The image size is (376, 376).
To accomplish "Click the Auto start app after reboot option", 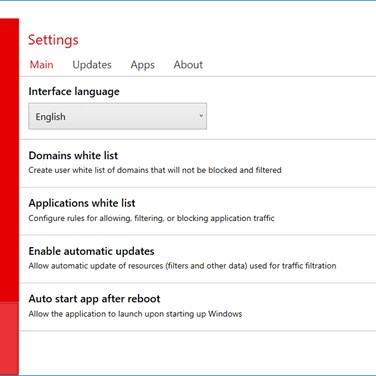I will coord(197,307).
